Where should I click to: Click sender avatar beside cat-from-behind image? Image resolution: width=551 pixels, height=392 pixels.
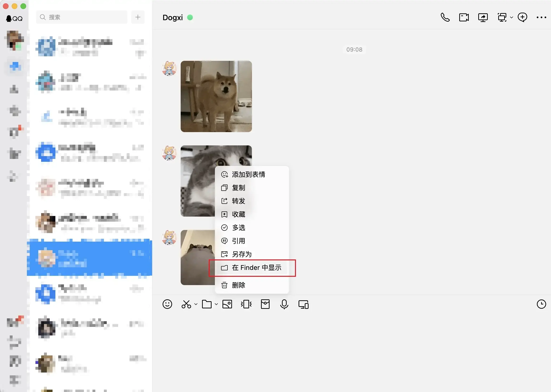click(169, 237)
